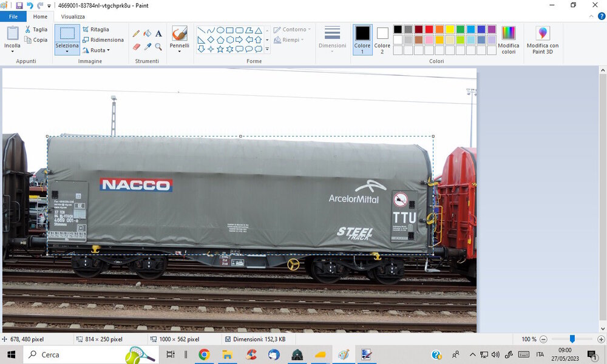This screenshot has width=607, height=364.
Task: Open Chrome from the taskbar
Action: tap(204, 354)
